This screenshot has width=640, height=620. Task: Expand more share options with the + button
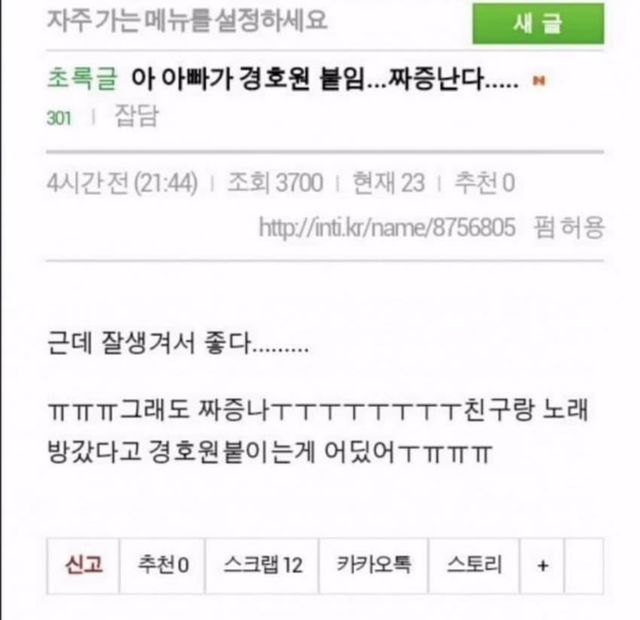point(542,565)
